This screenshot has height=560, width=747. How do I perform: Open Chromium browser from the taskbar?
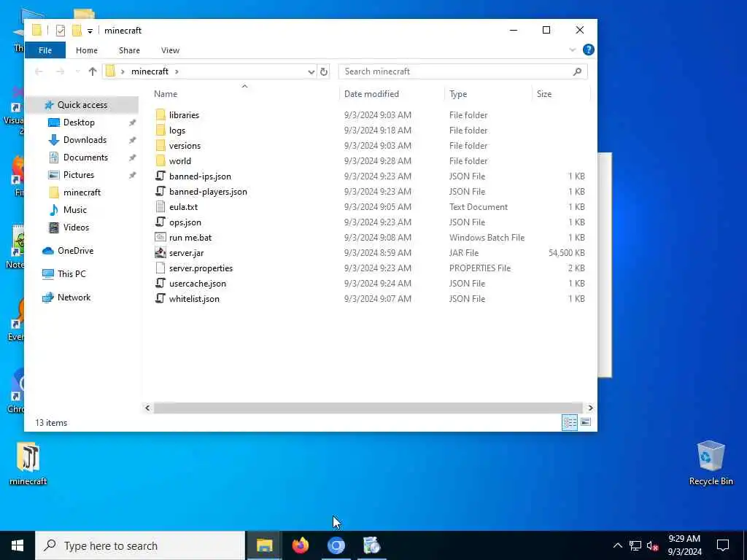[336, 545]
